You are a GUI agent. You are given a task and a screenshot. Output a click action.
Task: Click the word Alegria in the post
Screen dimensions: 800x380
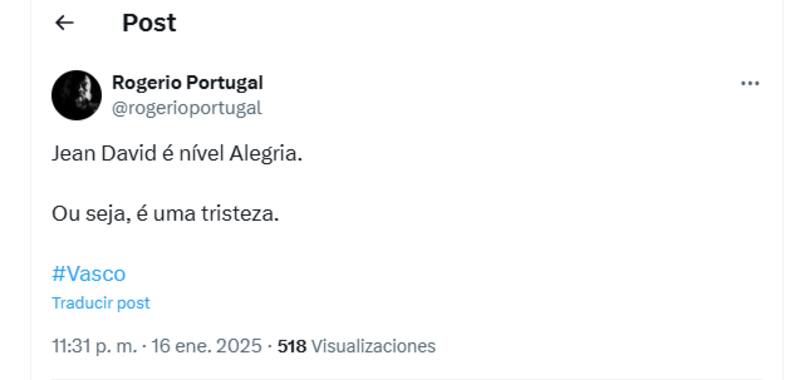click(x=266, y=154)
